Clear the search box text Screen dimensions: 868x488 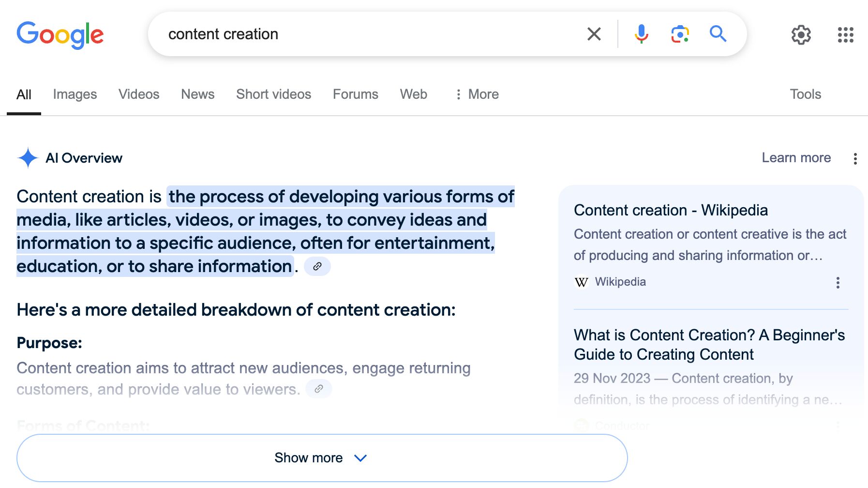pos(594,34)
